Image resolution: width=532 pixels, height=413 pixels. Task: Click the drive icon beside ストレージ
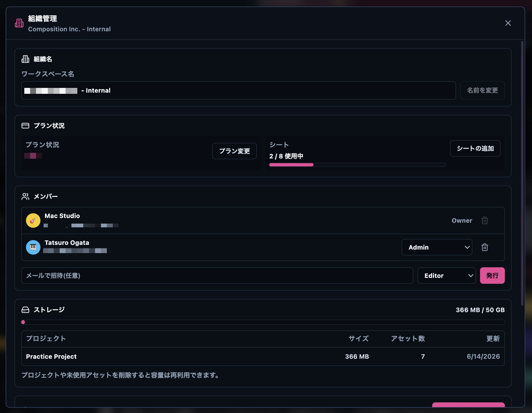click(25, 310)
